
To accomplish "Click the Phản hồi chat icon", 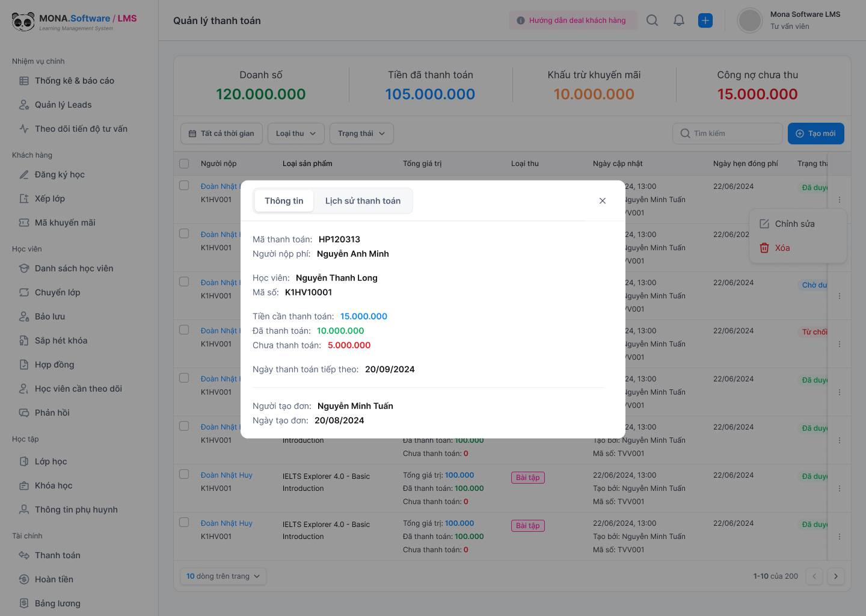I will point(24,413).
